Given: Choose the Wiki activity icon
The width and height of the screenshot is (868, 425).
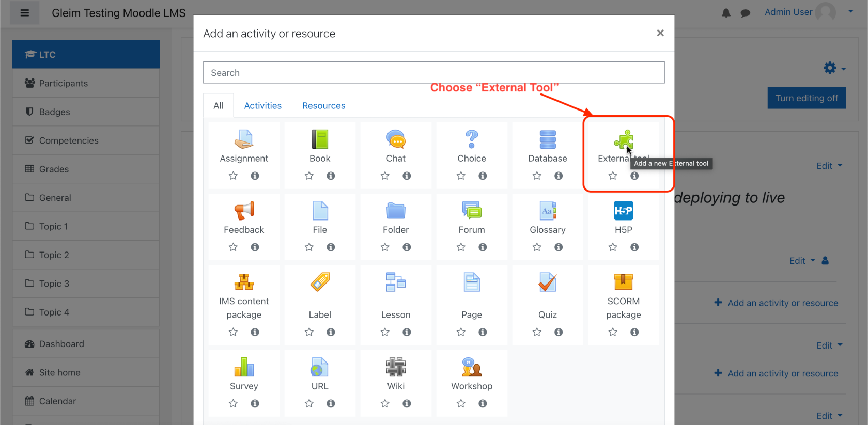Looking at the screenshot, I should pos(396,367).
